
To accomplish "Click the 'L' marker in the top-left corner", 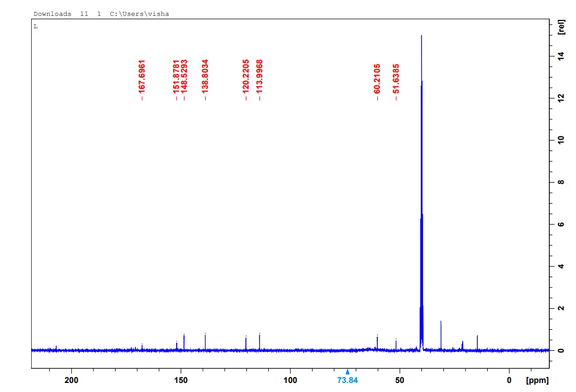I will [36, 26].
